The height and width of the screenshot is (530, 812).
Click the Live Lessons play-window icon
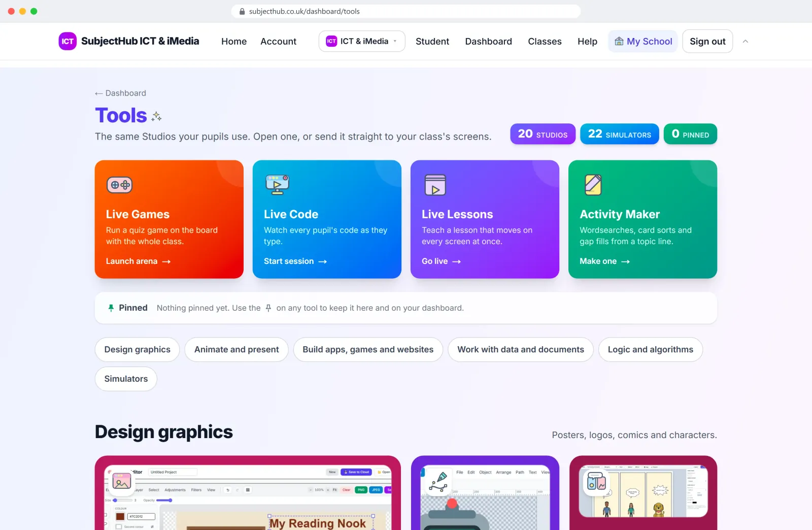[x=435, y=185]
